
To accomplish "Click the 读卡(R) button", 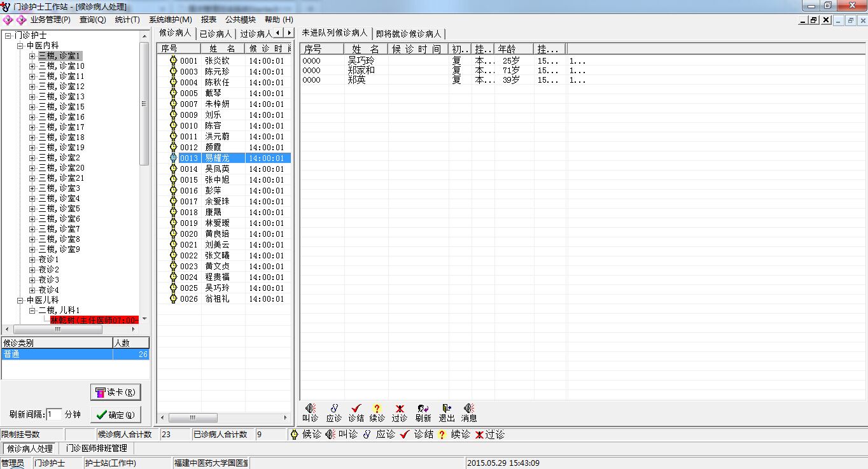I will pyautogui.click(x=116, y=392).
